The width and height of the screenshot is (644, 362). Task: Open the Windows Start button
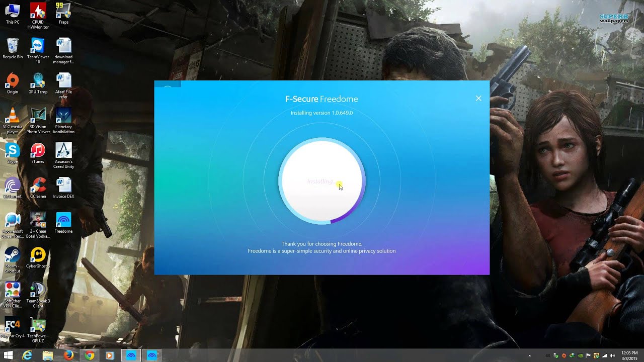click(x=9, y=355)
